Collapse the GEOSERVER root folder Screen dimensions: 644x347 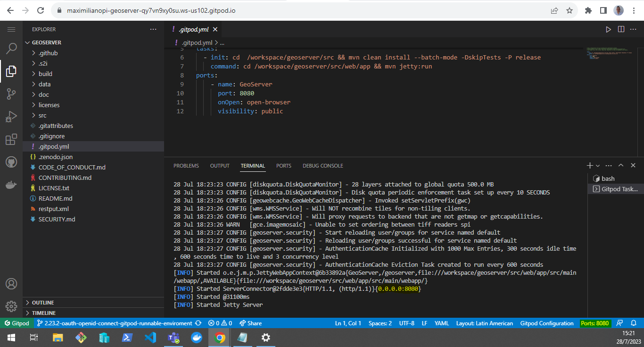click(93, 42)
